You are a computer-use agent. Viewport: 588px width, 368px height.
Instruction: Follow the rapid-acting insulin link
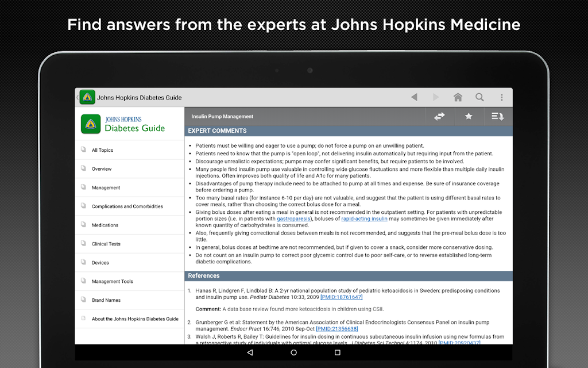(x=364, y=218)
